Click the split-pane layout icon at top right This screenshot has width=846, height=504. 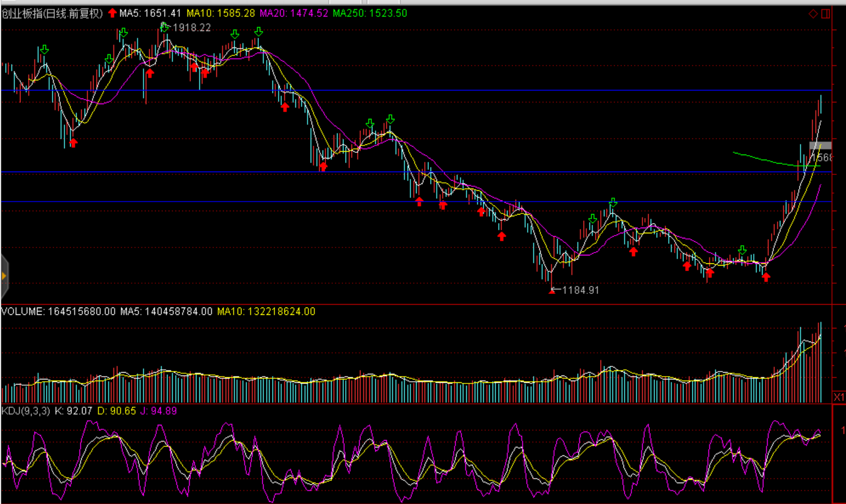pyautogui.click(x=826, y=14)
